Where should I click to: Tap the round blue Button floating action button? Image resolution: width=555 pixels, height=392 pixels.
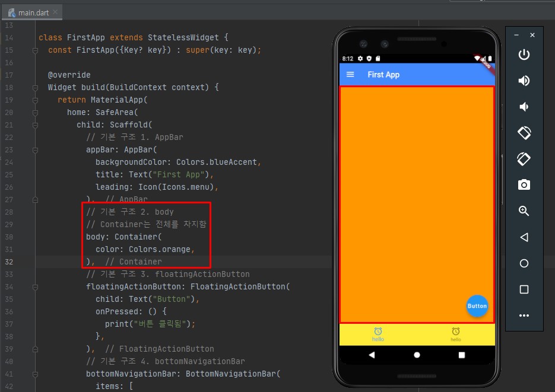point(477,306)
